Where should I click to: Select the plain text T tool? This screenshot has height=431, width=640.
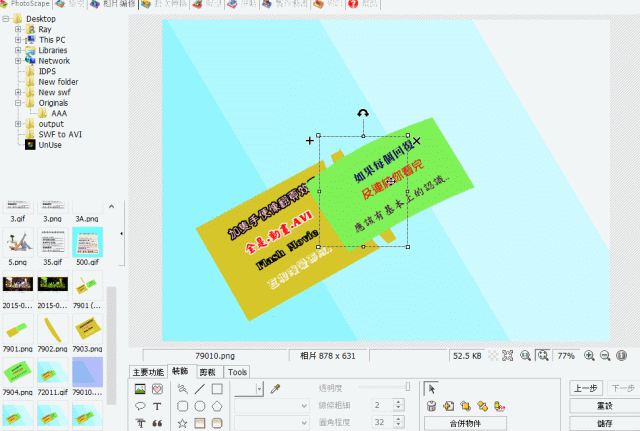tap(157, 406)
